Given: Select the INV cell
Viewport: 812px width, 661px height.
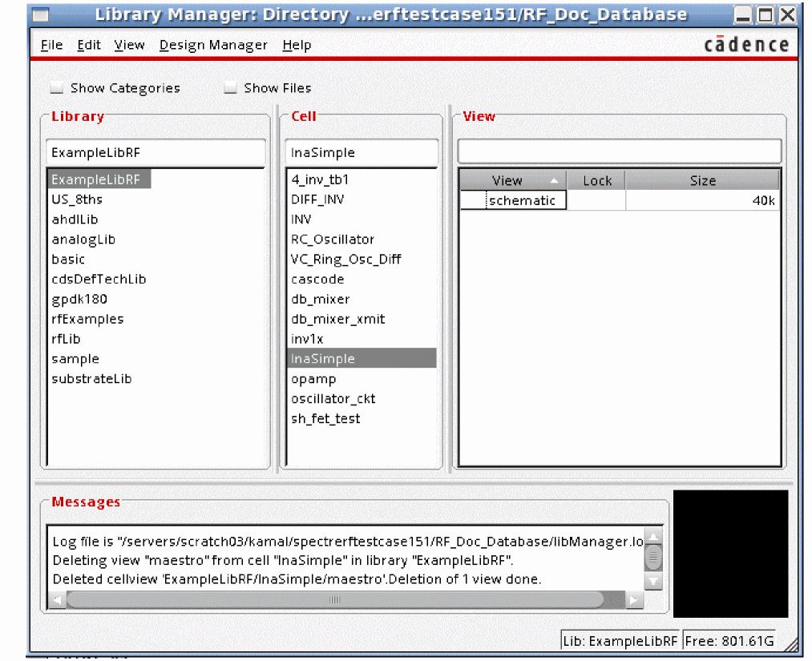Looking at the screenshot, I should [x=301, y=220].
